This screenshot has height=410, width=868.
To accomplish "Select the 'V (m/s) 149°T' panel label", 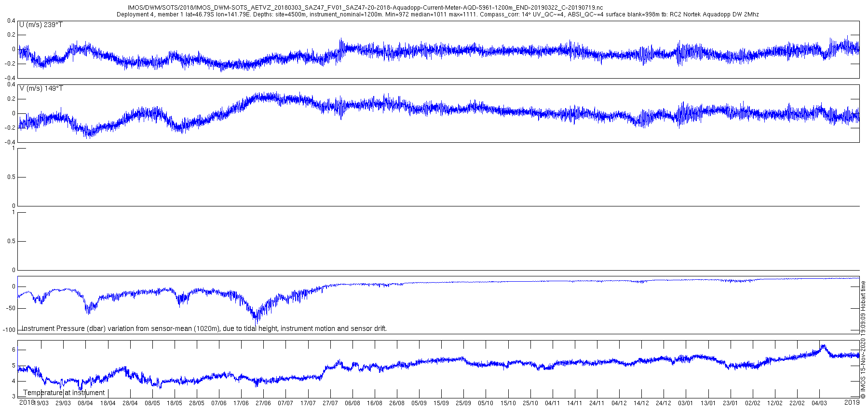I will (41, 88).
